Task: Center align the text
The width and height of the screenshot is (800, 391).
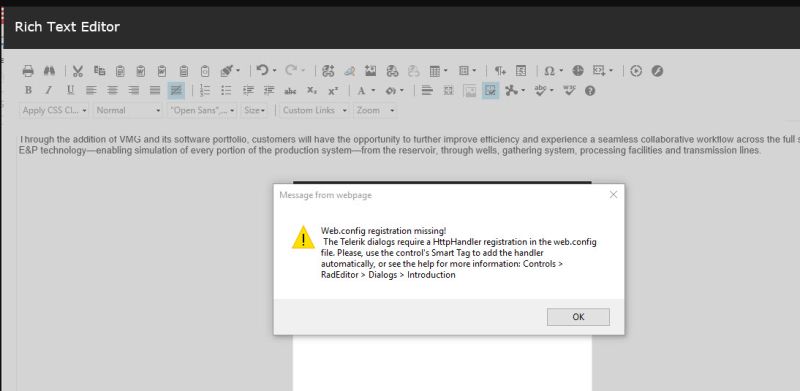Action: [112, 90]
